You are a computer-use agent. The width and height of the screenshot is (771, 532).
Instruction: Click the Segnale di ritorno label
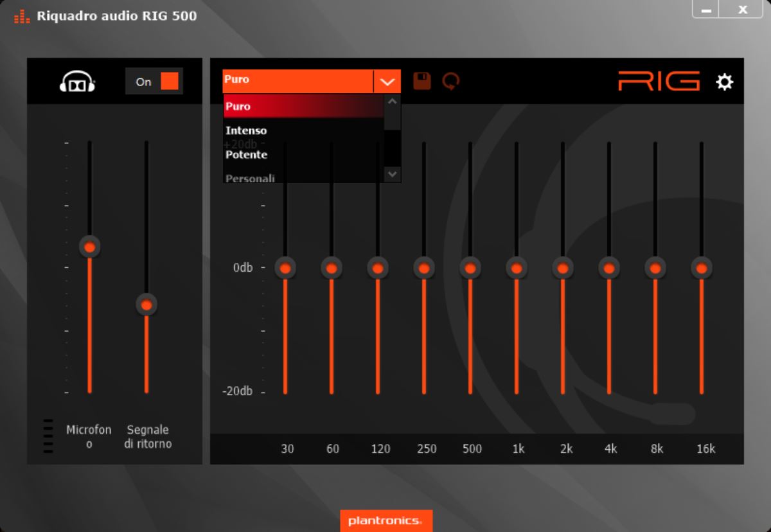tap(148, 436)
